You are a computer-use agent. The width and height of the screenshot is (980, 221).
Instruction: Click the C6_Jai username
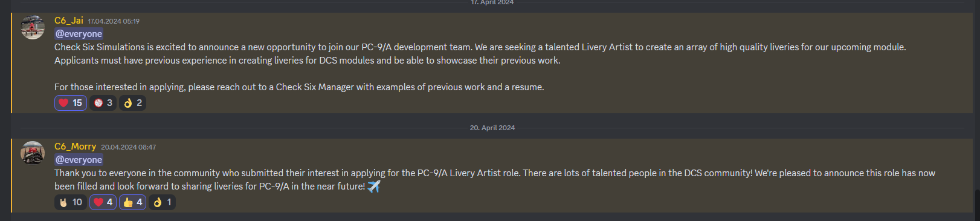coord(69,21)
